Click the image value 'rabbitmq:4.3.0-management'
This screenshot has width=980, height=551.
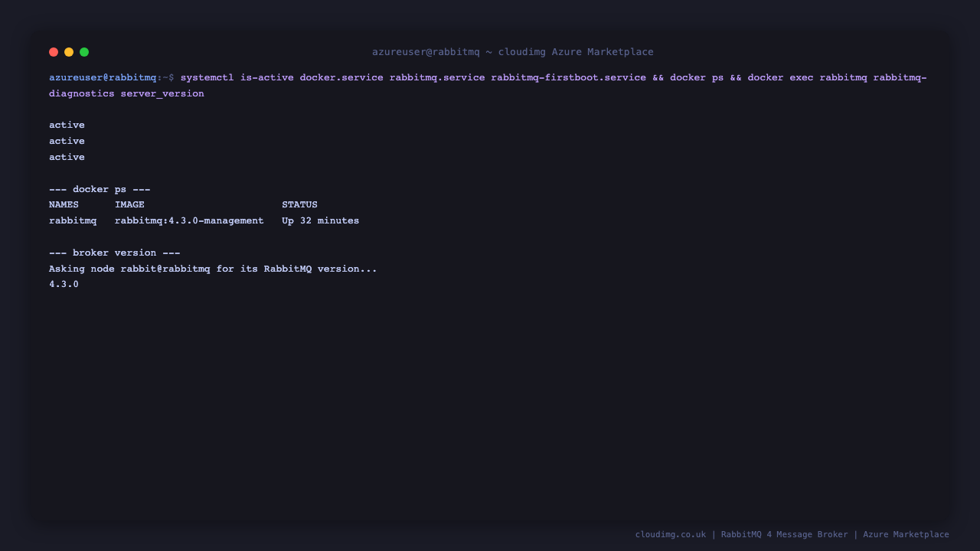pos(189,220)
